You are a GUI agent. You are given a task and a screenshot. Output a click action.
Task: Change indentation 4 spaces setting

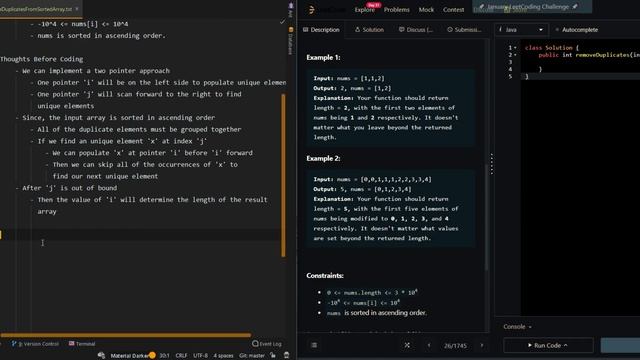point(223,356)
